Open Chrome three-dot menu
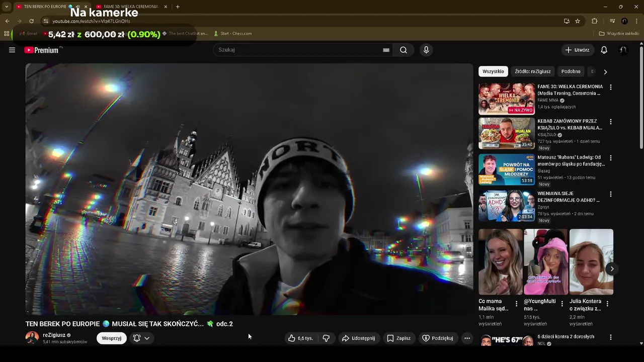This screenshot has height=362, width=644. [637, 21]
